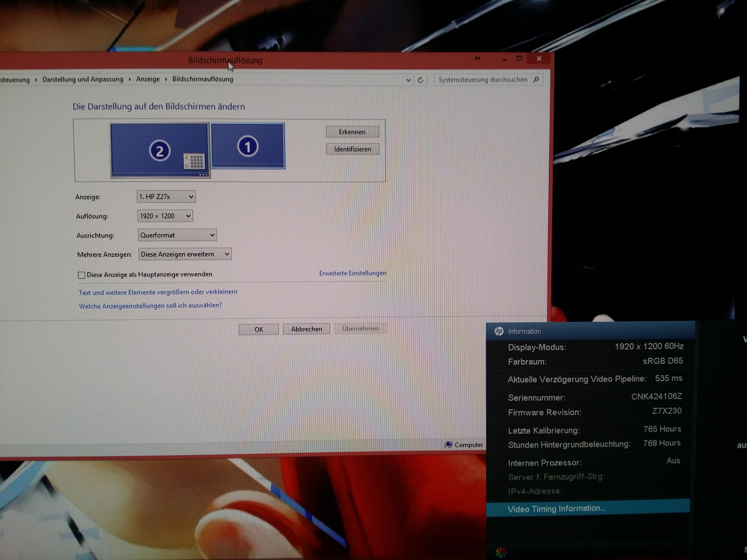Enable 'Diese Anzeige als Hauptanzeige verwenden' checkbox
The height and width of the screenshot is (560, 747).
81,275
